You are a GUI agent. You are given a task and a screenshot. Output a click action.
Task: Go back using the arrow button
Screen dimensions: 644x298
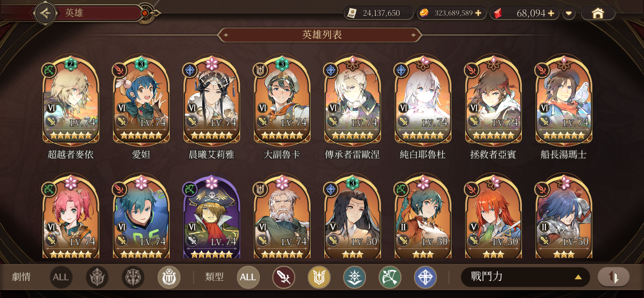[45, 13]
